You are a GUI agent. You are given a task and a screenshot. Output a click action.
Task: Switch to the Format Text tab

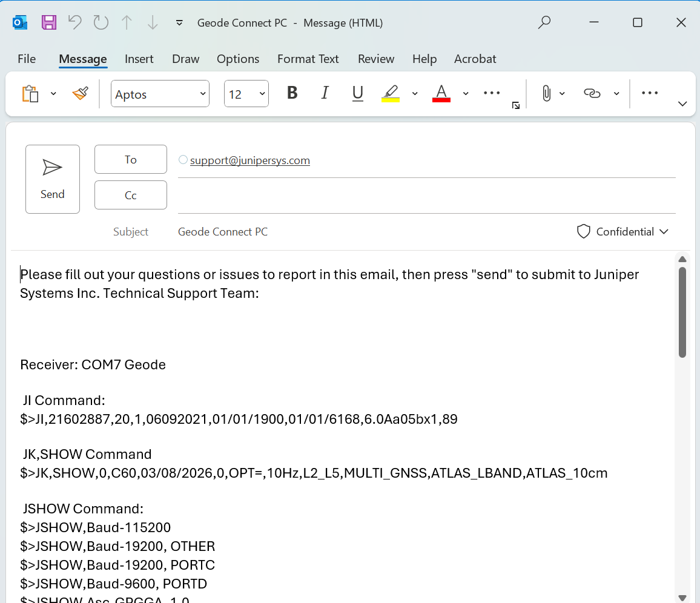point(308,59)
